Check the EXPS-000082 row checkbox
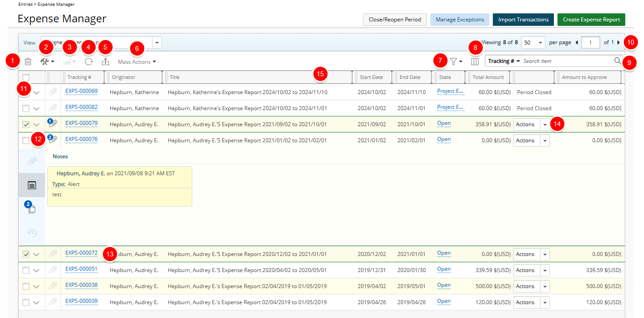 (26, 108)
